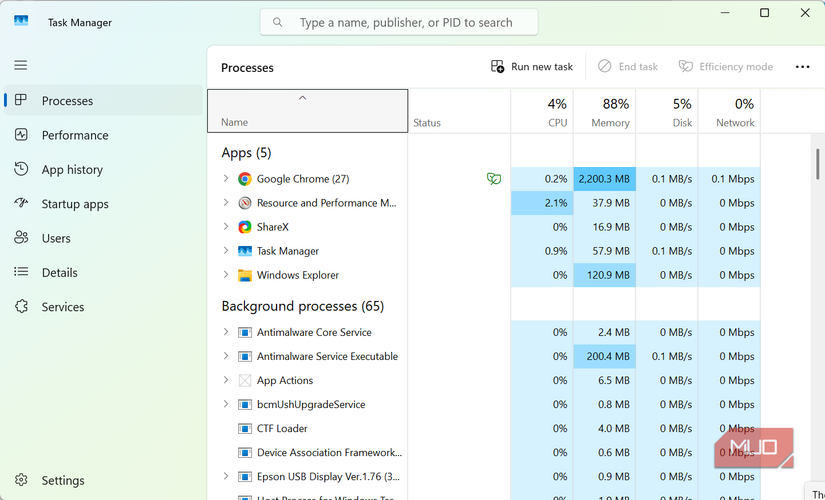Screen dimensions: 825x500
Task: Click the vertical scrollbar in process list
Action: click(x=817, y=164)
